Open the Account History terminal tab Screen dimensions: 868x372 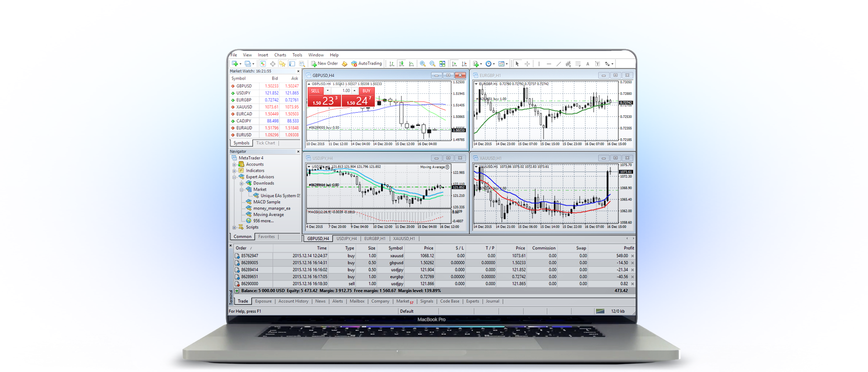(x=293, y=301)
